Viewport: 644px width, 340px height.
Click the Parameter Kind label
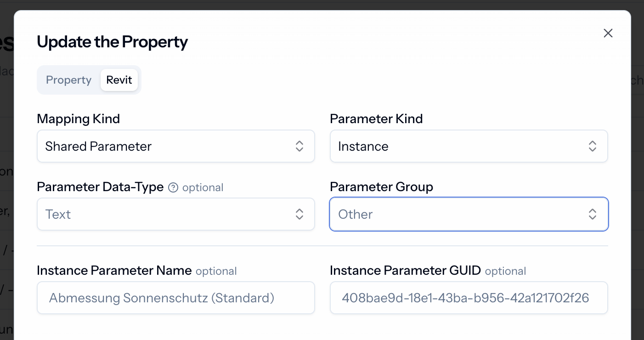coord(377,119)
